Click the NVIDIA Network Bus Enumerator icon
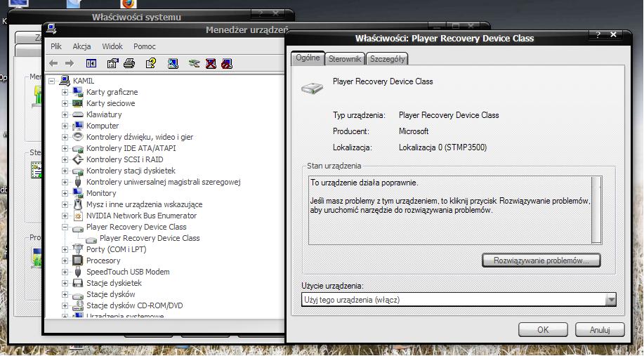The width and height of the screenshot is (644, 356). (78, 216)
